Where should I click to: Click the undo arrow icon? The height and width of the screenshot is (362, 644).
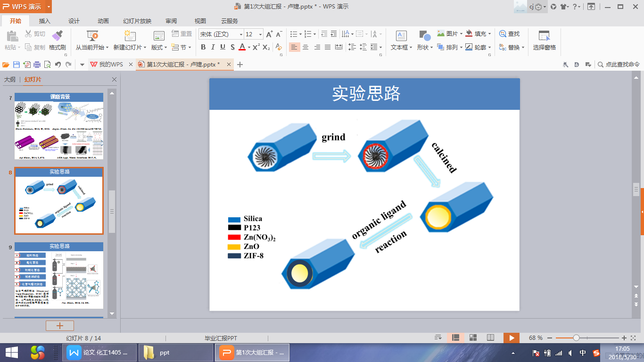(58, 65)
